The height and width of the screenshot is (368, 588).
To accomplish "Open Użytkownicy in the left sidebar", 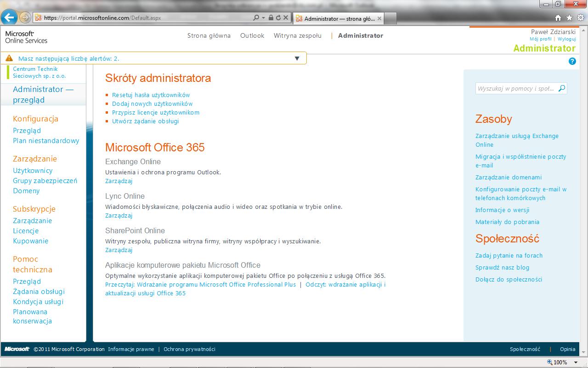I will click(33, 171).
